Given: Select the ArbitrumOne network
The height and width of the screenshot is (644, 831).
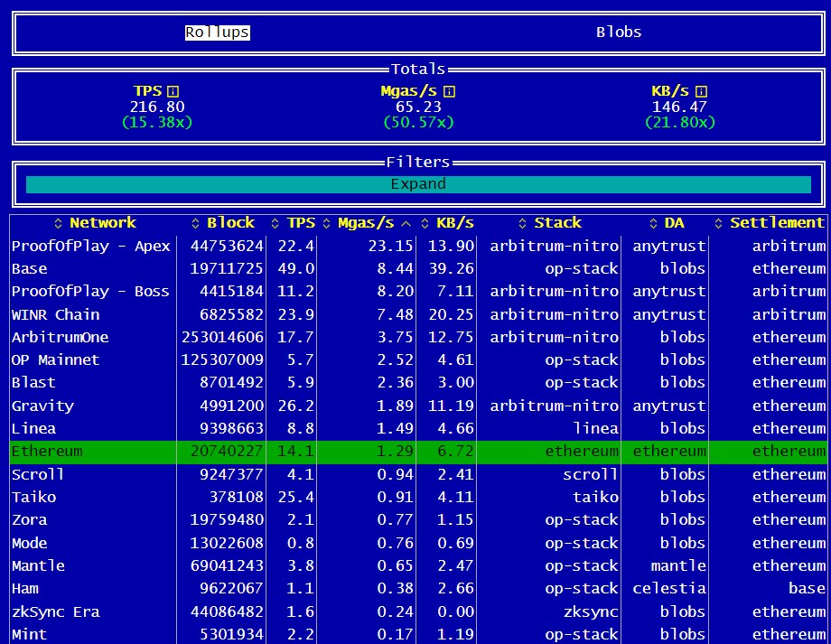Looking at the screenshot, I should [60, 337].
